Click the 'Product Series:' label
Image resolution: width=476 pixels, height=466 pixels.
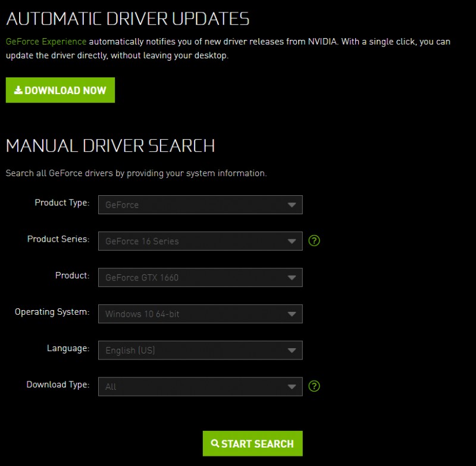pyautogui.click(x=58, y=239)
